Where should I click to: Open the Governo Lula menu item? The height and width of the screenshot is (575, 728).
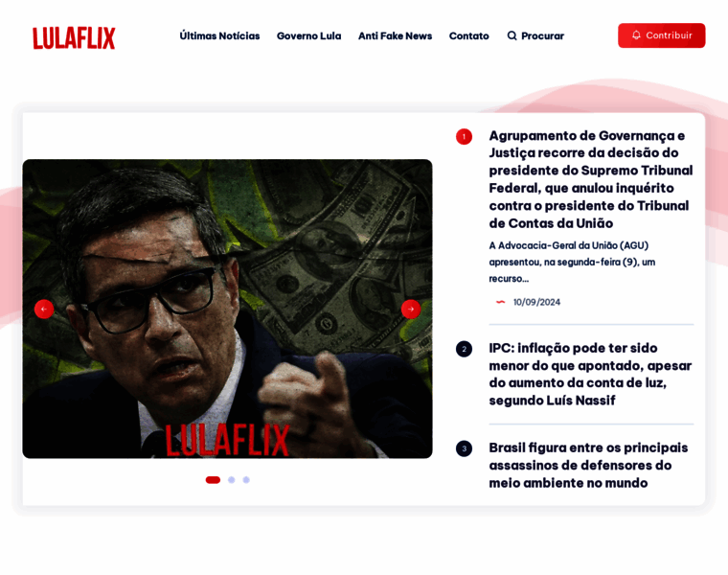308,35
